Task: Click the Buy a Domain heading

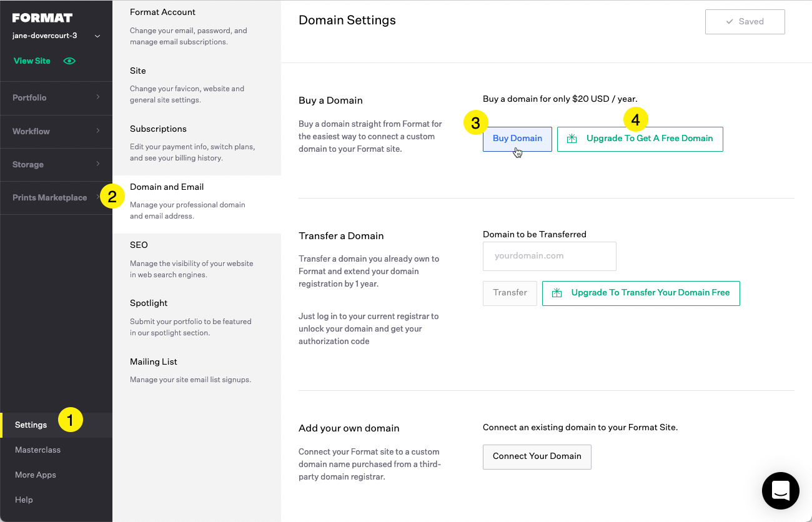Action: pyautogui.click(x=331, y=101)
